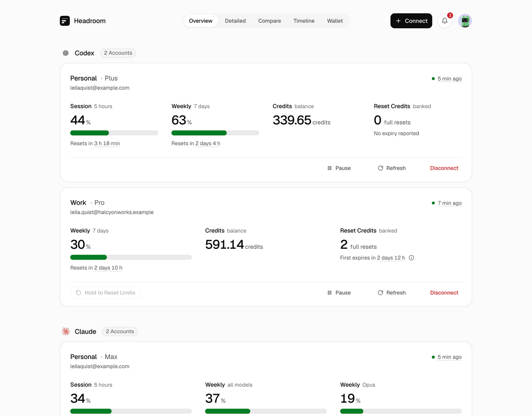Viewport: 532px width, 416px height.
Task: Go to the Wallet tab
Action: point(335,21)
